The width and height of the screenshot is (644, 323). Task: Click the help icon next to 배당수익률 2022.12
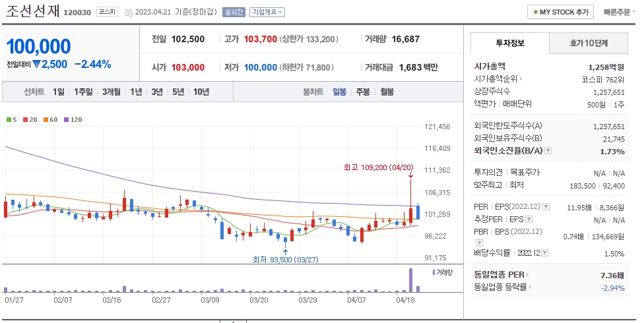click(x=544, y=253)
